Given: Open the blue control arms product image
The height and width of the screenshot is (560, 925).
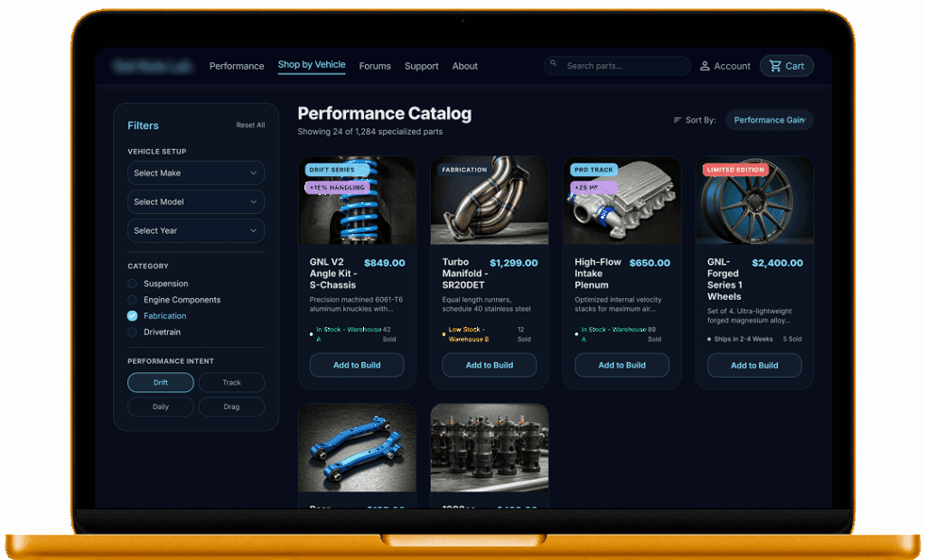Looking at the screenshot, I should tap(357, 448).
